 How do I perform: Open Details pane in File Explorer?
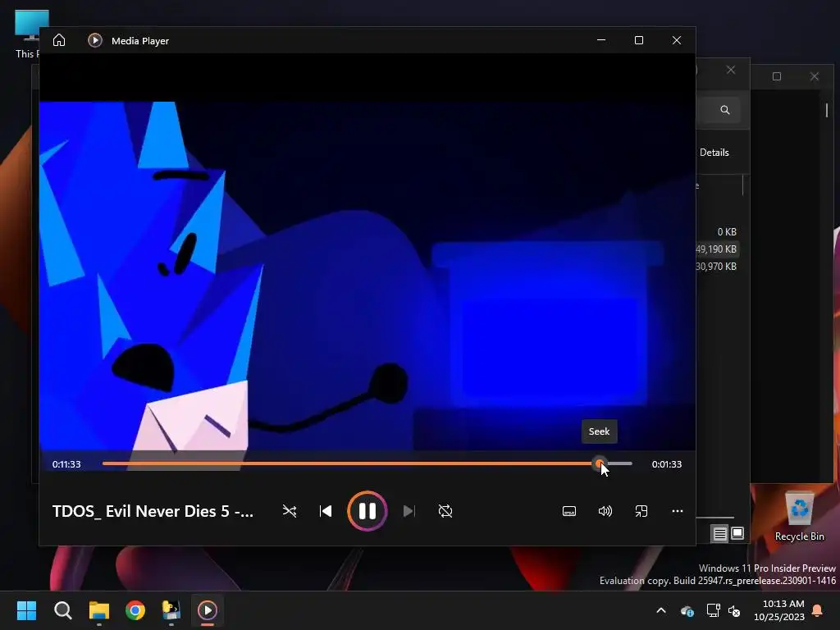pos(714,152)
